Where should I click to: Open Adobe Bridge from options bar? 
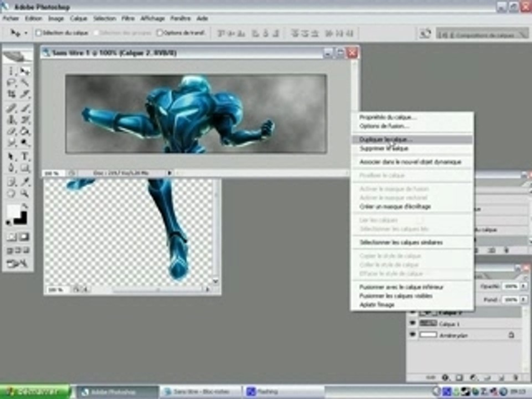tap(425, 33)
